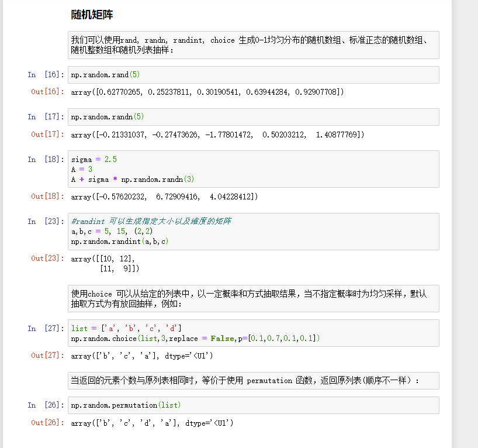Viewport: 478px width, 448px height.
Task: Click the line sigma = 2.5
Action: (94, 159)
